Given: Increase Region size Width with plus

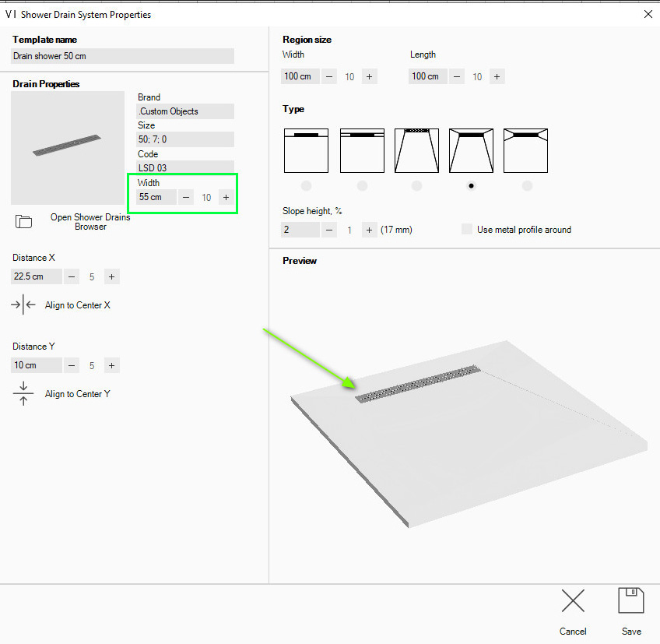Looking at the screenshot, I should (369, 76).
